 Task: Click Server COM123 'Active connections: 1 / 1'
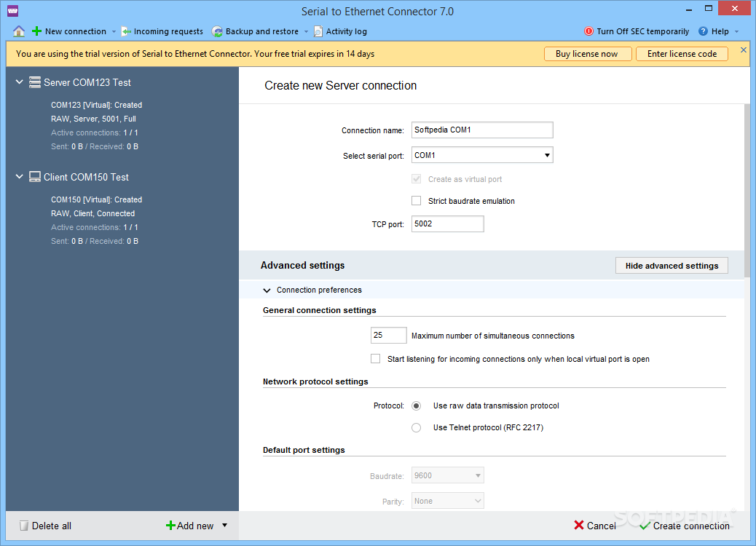(x=95, y=132)
